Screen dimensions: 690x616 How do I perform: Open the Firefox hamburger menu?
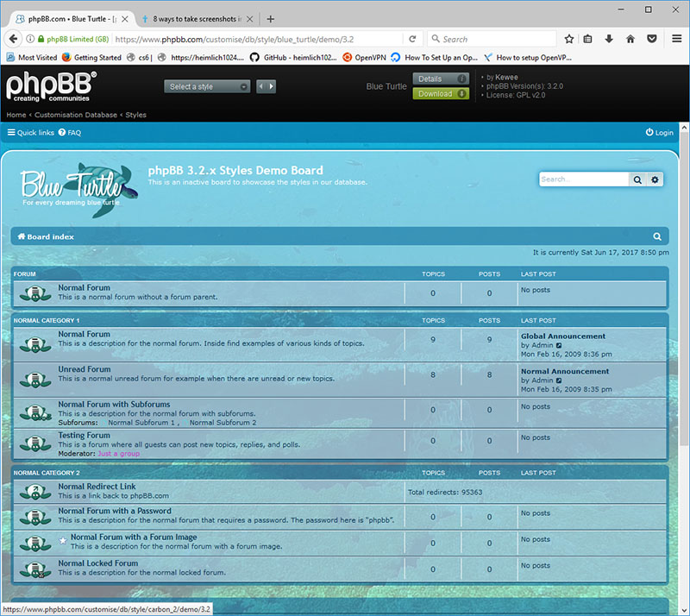pyautogui.click(x=677, y=39)
